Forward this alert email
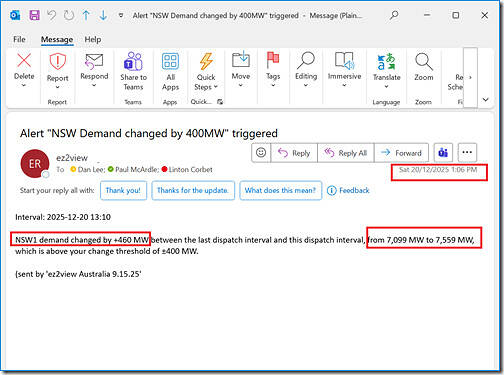The height and width of the screenshot is (375, 504). (x=401, y=153)
